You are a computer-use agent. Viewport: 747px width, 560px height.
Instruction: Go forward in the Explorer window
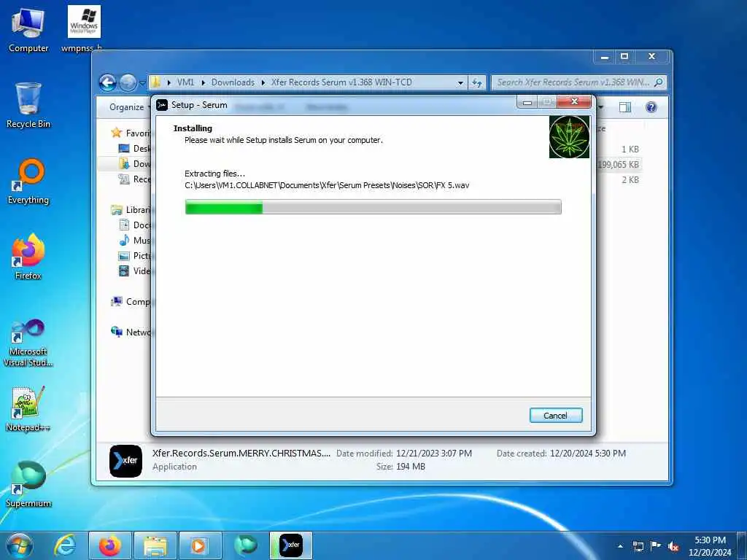click(x=127, y=83)
